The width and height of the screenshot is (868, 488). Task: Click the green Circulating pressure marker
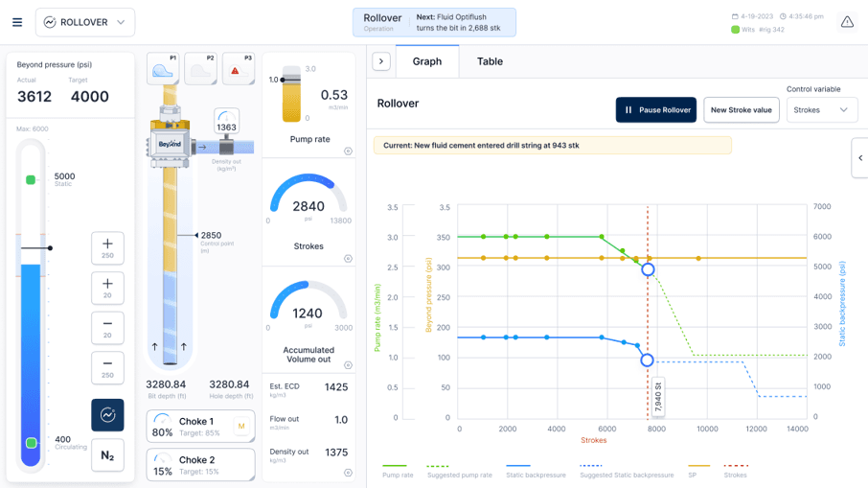[32, 443]
